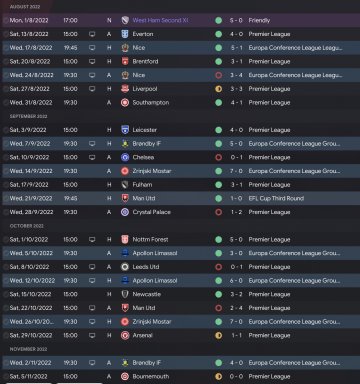Open Premier League link on Newcastle row
Image resolution: width=360 pixels, height=384 pixels.
pyautogui.click(x=269, y=294)
